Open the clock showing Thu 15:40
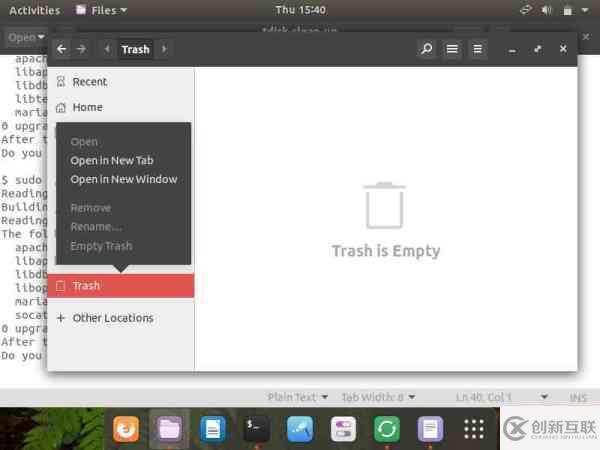The image size is (600, 450). (300, 10)
